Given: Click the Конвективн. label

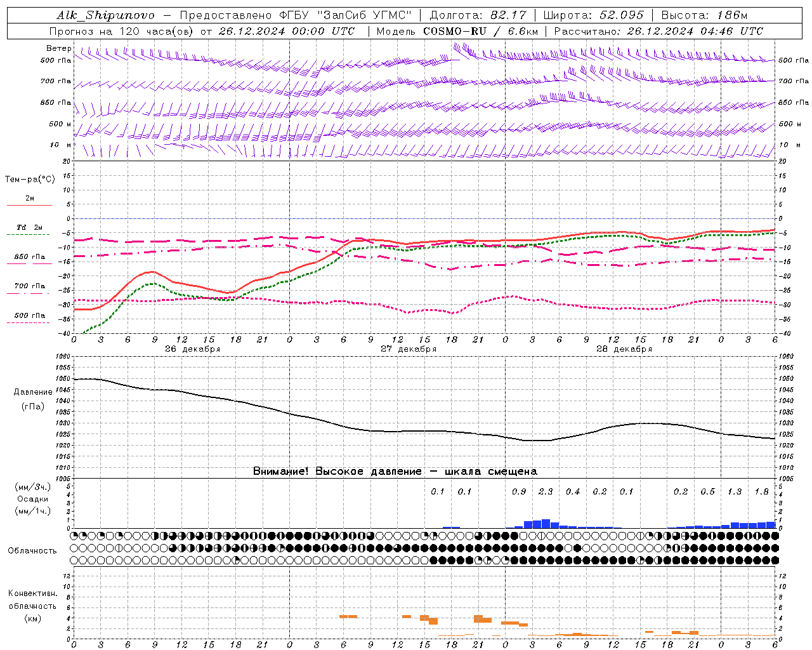Looking at the screenshot, I should tap(33, 594).
